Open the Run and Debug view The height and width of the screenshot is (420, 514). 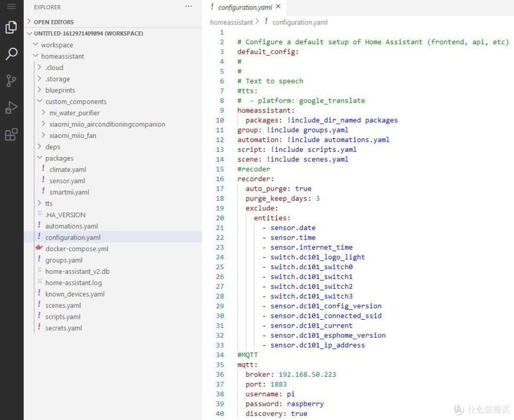(x=11, y=108)
